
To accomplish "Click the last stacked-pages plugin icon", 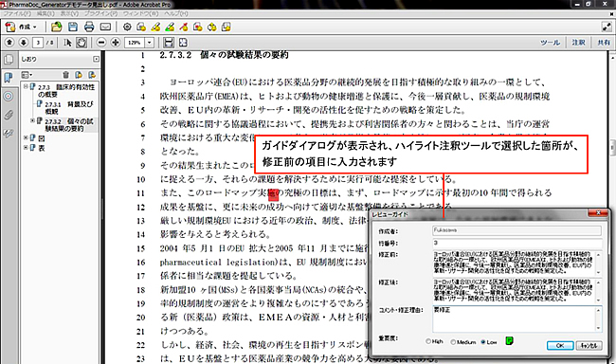I will pos(226,27).
